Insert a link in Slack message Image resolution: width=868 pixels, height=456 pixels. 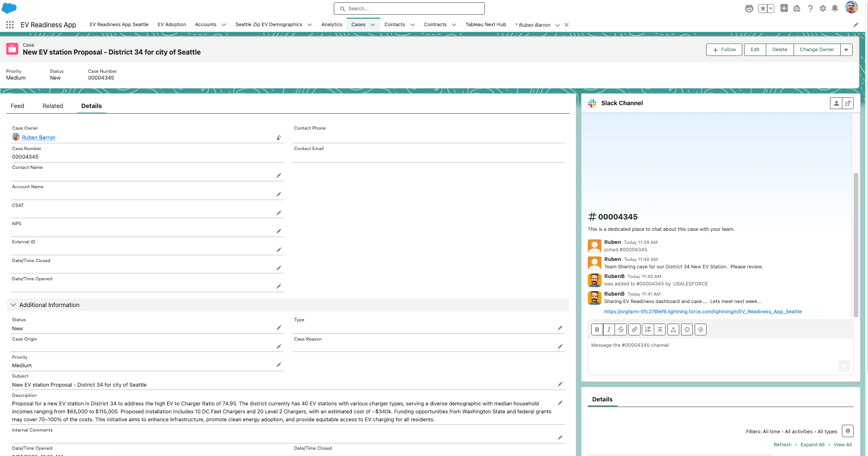tap(634, 329)
